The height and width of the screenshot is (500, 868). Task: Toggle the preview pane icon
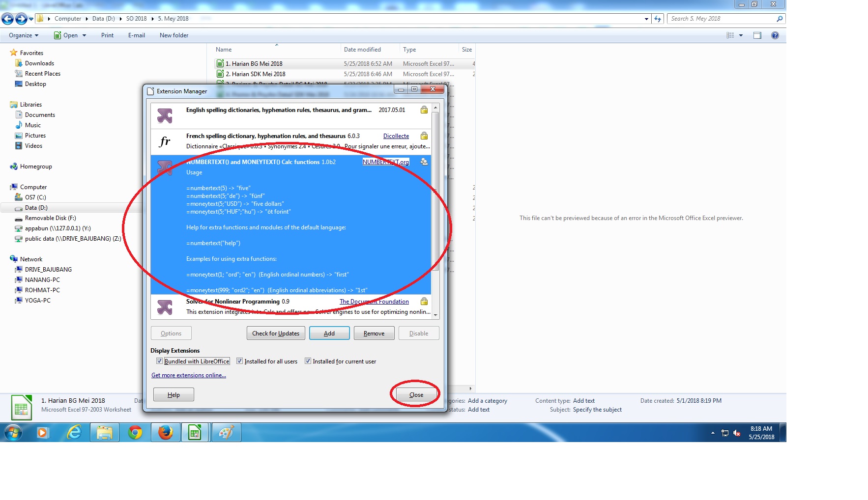coord(757,35)
